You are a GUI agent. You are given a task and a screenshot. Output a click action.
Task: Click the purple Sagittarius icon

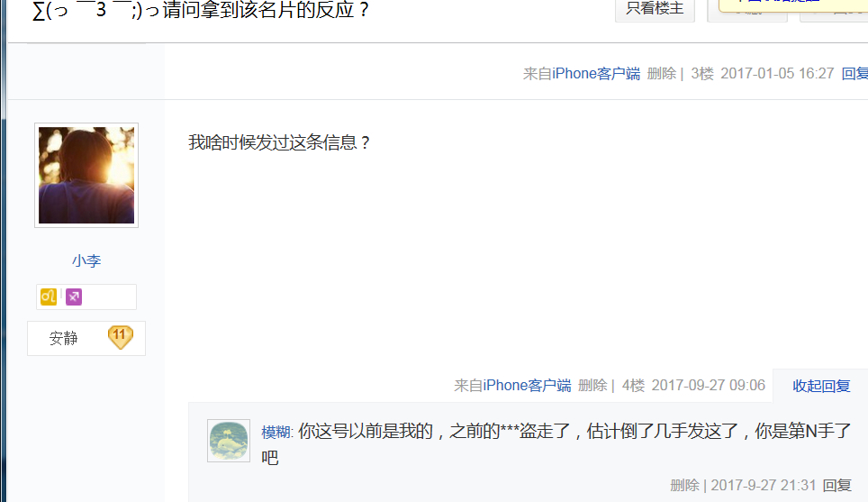[x=74, y=297]
